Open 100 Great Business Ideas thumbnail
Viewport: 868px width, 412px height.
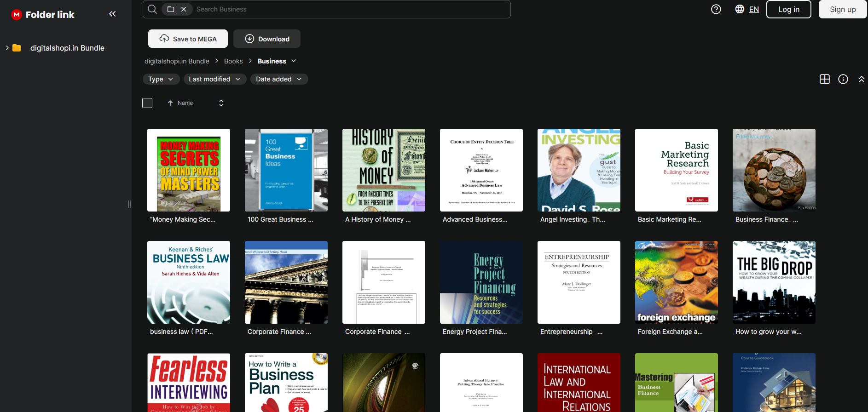click(x=286, y=170)
